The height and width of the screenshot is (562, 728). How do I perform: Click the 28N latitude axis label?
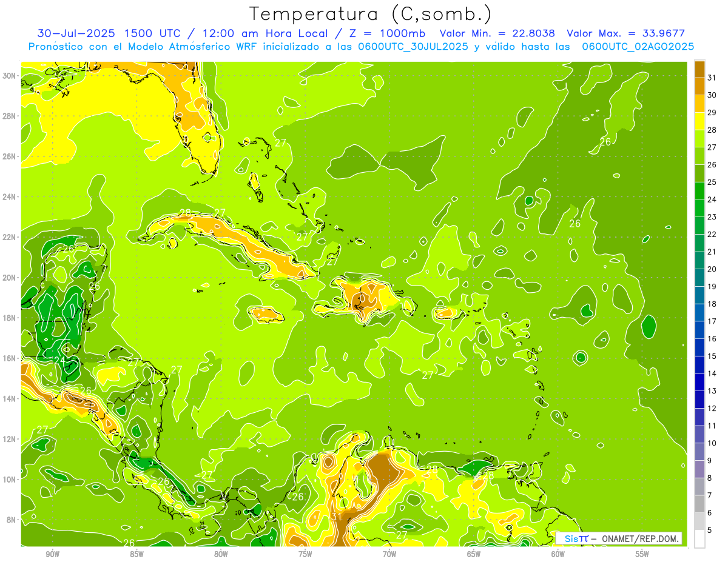coord(10,116)
